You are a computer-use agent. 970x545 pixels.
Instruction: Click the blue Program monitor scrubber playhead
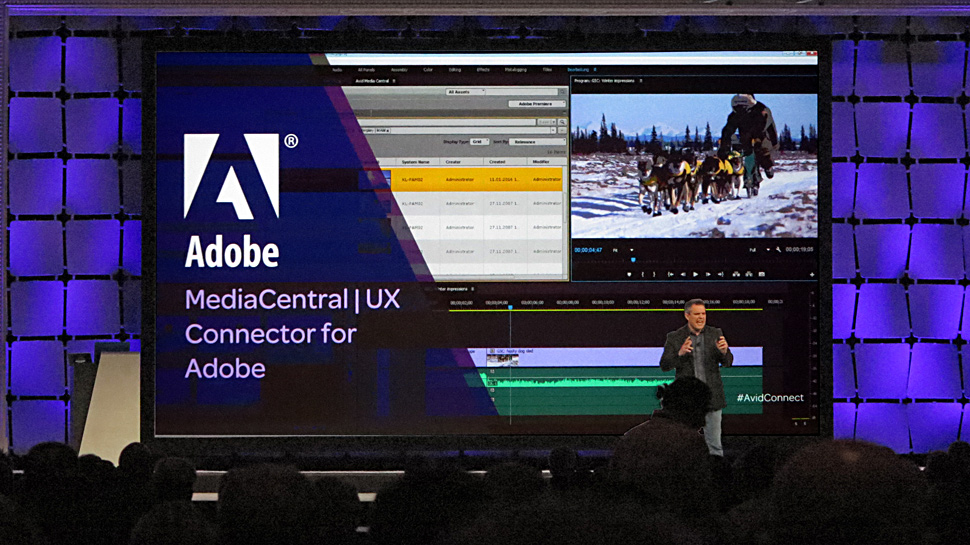633,260
